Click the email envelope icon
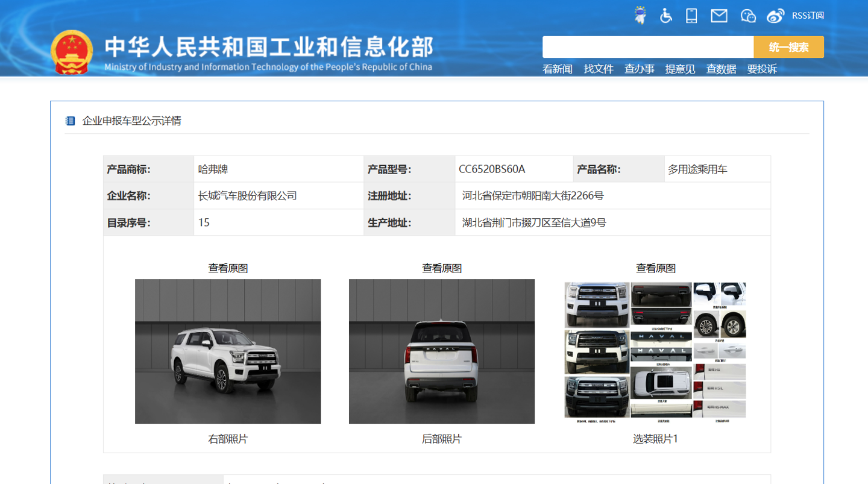The image size is (868, 484). (719, 16)
